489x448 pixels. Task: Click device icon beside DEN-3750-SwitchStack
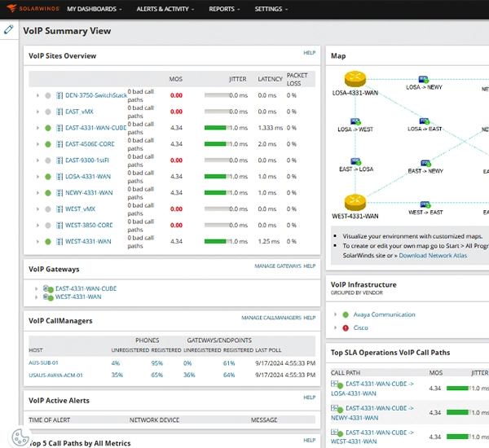pos(59,95)
